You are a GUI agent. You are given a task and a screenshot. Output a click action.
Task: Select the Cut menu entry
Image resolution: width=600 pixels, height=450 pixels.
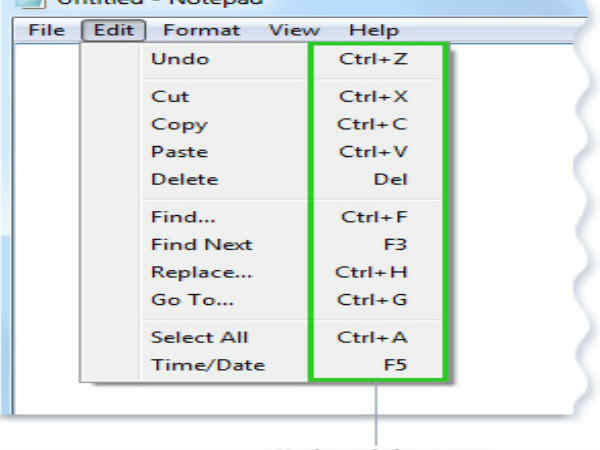click(170, 97)
